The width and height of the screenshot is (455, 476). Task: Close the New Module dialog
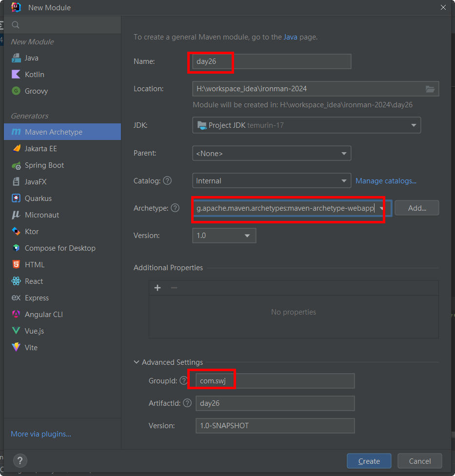(x=443, y=7)
